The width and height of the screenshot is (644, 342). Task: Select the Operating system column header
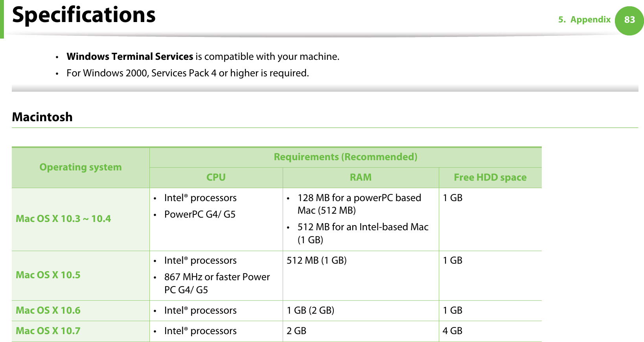click(81, 167)
